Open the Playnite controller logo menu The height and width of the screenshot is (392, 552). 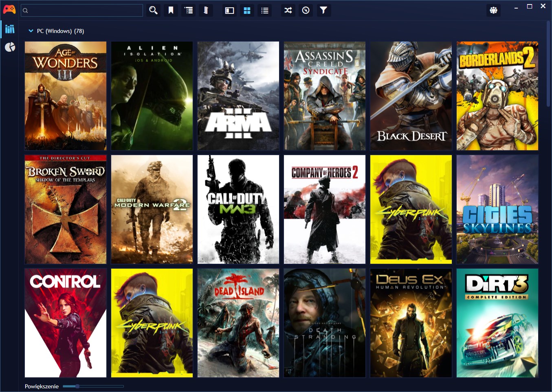coord(9,9)
